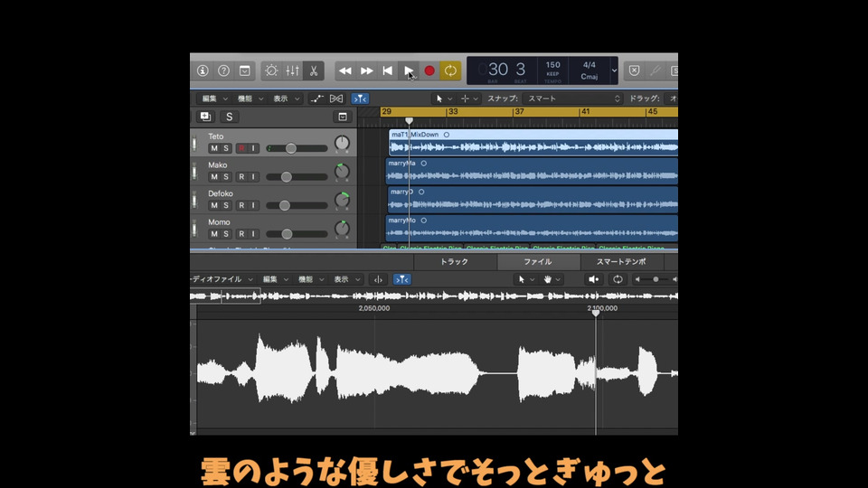Open the Toolbar display button
Image resolution: width=868 pixels, height=488 pixels.
click(245, 70)
